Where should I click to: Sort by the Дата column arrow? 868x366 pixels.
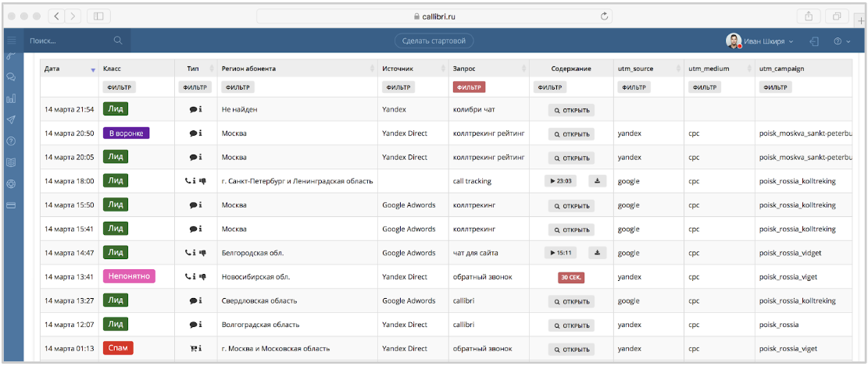tap(93, 69)
